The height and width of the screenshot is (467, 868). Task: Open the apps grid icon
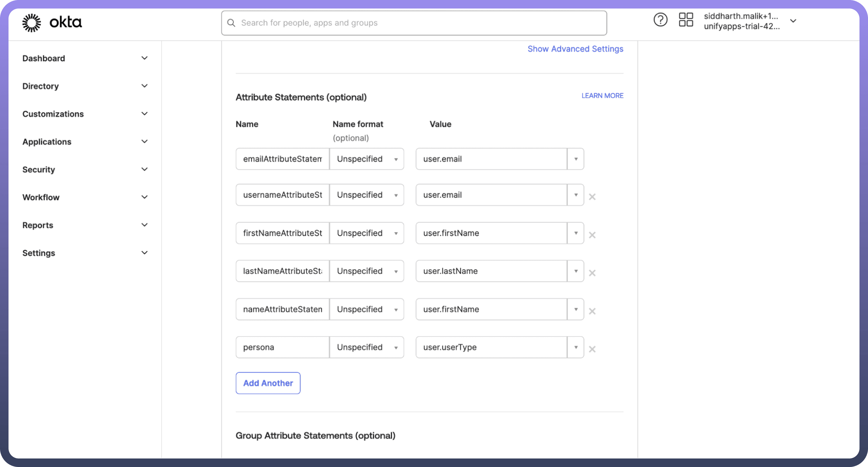(x=686, y=20)
